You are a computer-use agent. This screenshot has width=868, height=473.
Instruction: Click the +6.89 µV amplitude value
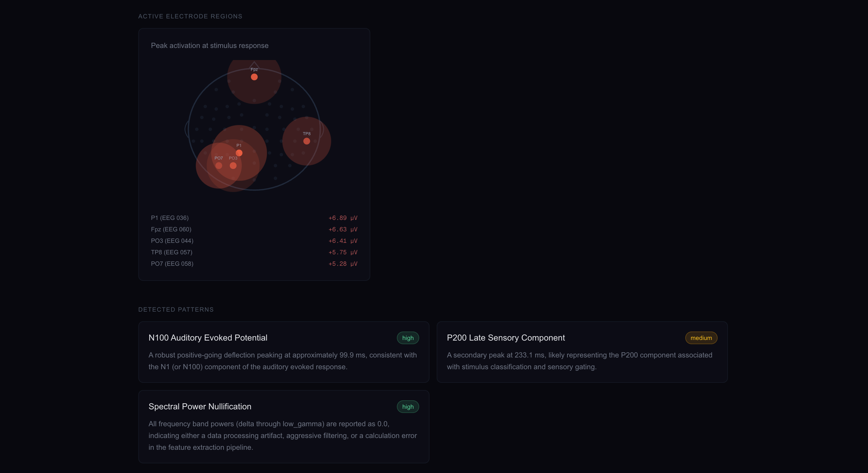click(x=343, y=218)
